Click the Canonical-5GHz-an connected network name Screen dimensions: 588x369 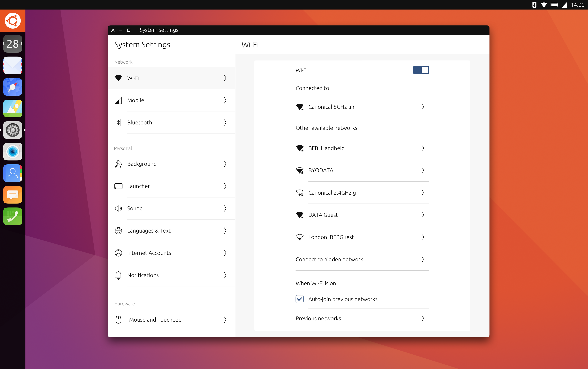pos(331,107)
